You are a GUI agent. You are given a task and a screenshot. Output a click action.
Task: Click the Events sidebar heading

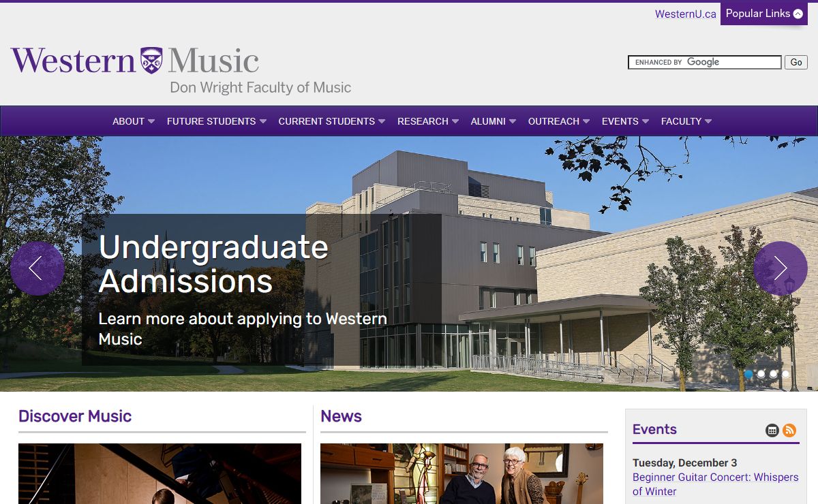coord(654,429)
